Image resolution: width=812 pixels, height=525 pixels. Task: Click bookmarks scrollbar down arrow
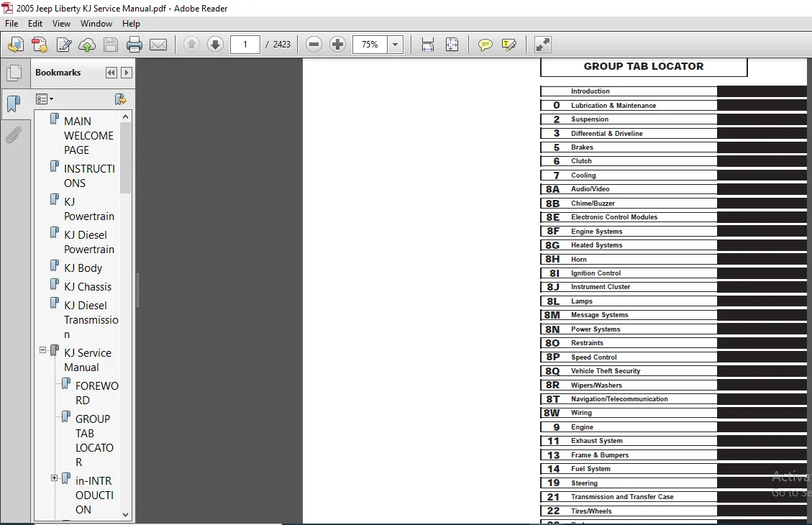pos(125,515)
